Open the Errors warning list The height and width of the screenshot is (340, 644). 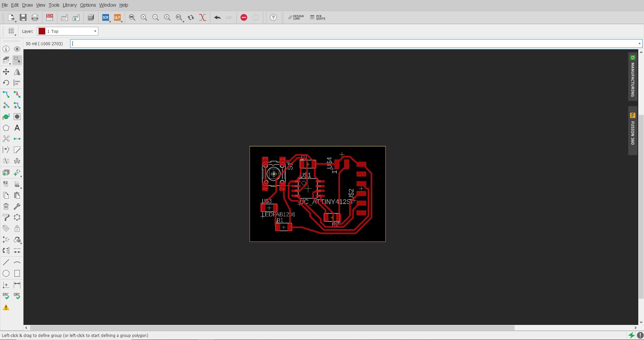[6, 308]
